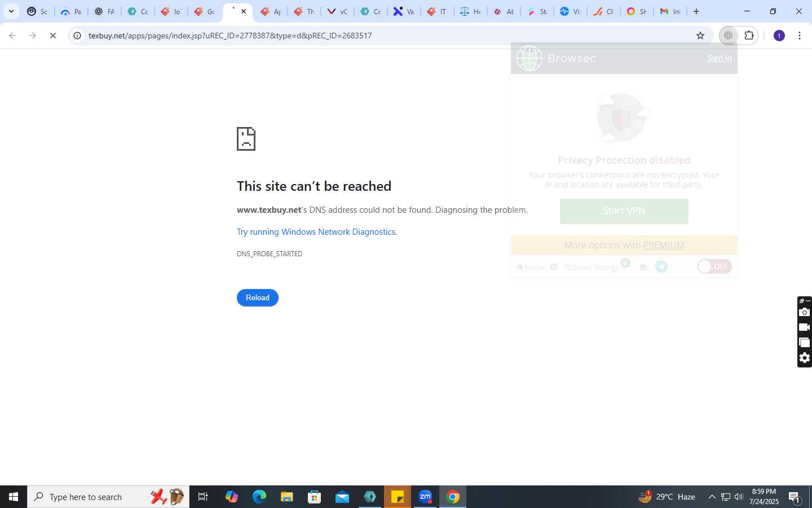812x508 pixels.
Task: Click the Reload button on error page
Action: [258, 297]
